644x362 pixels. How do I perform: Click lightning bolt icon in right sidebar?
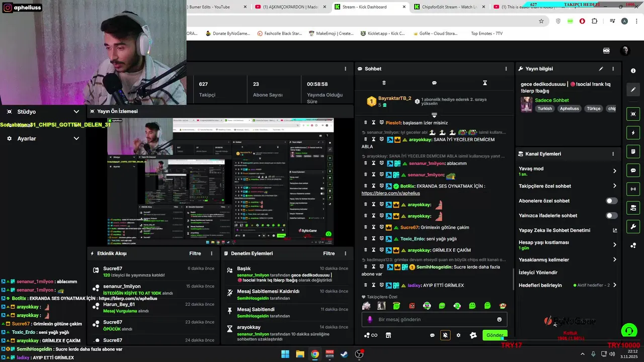[x=633, y=133]
